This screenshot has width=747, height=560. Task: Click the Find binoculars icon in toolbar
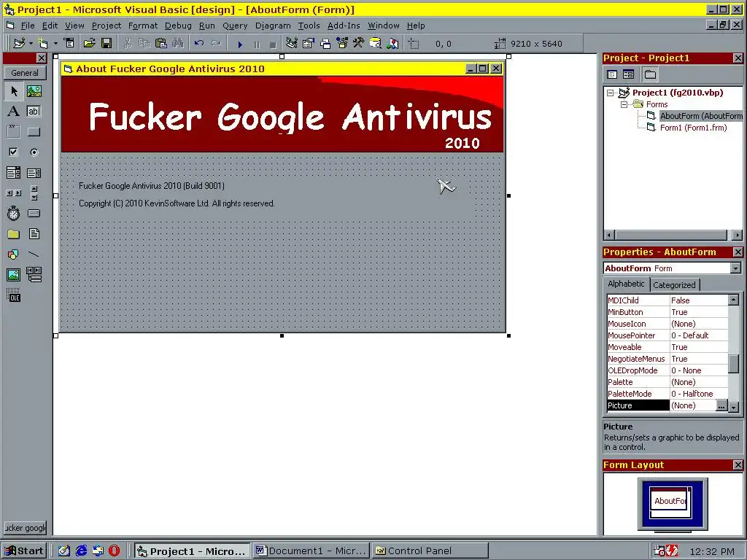pyautogui.click(x=178, y=43)
